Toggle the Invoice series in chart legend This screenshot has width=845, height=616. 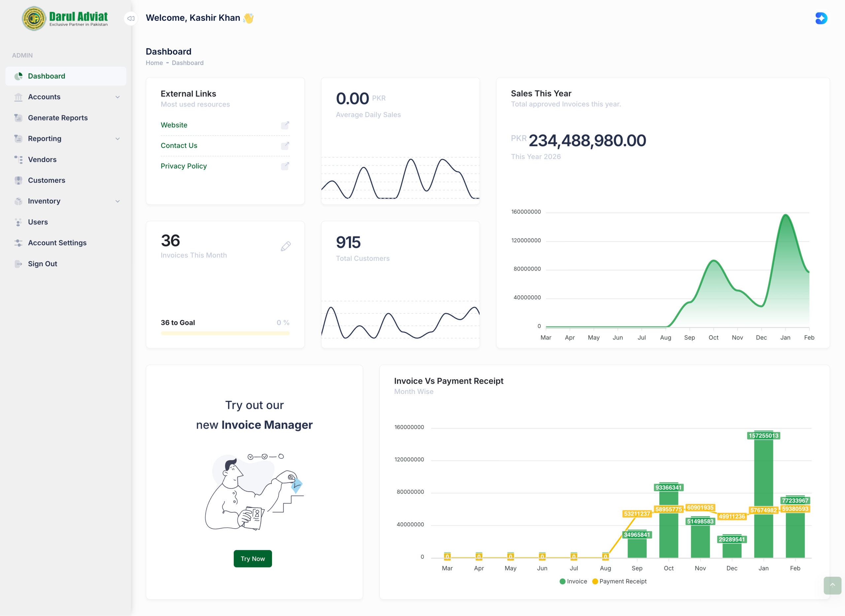(573, 581)
